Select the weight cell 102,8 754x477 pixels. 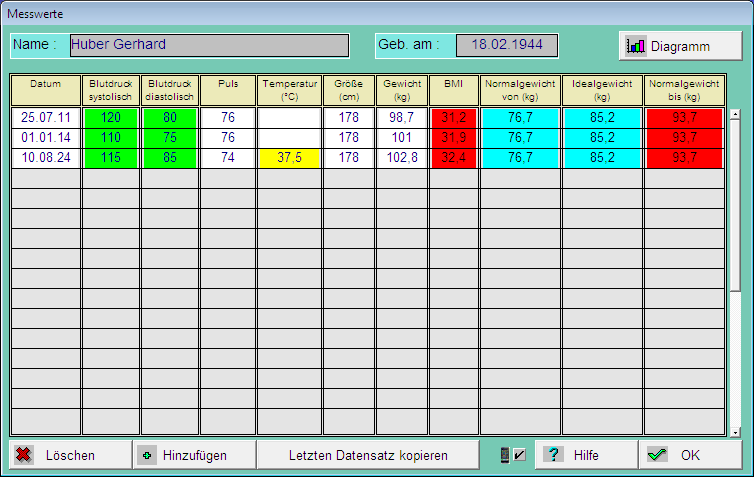point(401,158)
